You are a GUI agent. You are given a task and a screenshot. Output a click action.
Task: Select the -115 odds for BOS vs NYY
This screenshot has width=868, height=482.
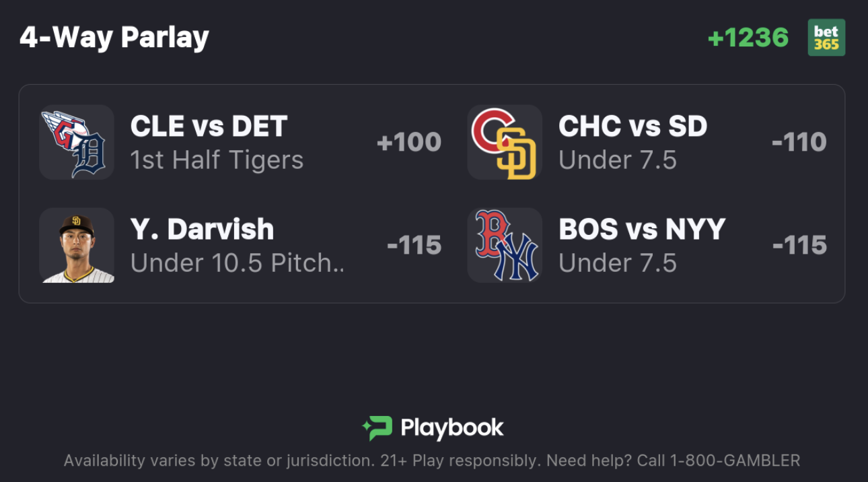[799, 245]
